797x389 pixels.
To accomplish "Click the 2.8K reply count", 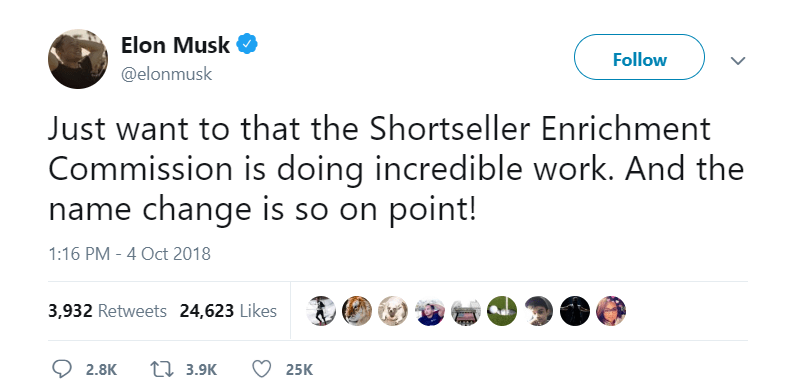I will click(x=101, y=370).
